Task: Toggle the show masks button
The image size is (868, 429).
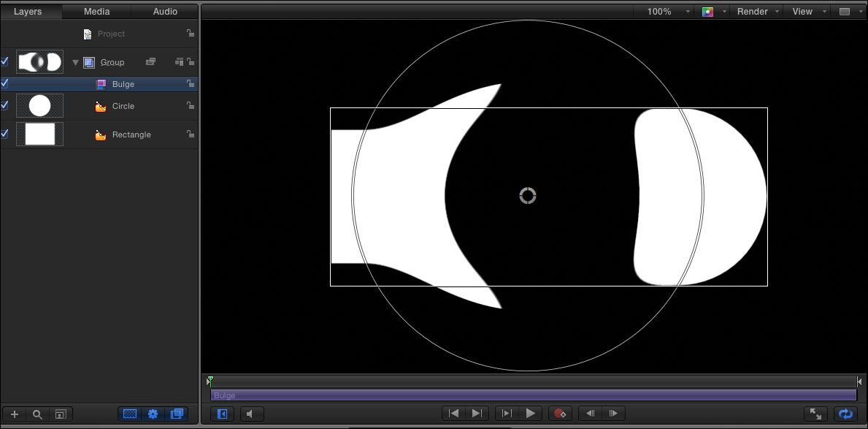Action: pyautogui.click(x=130, y=414)
